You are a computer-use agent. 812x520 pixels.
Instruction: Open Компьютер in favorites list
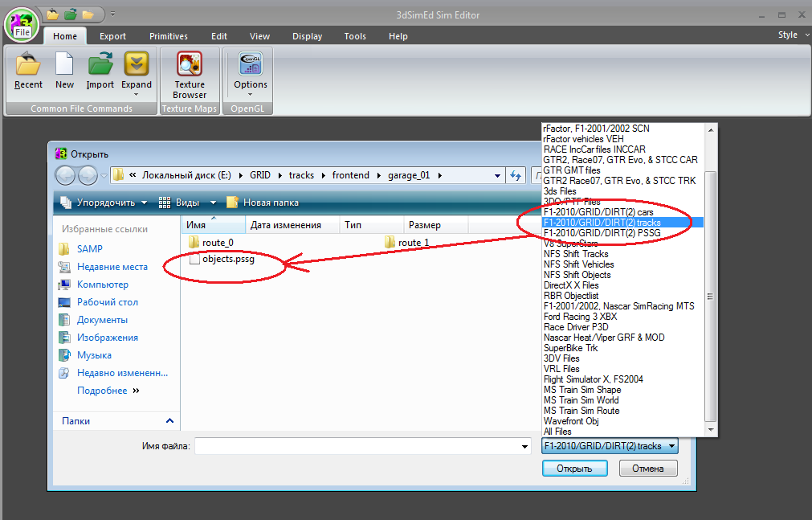pyautogui.click(x=103, y=284)
